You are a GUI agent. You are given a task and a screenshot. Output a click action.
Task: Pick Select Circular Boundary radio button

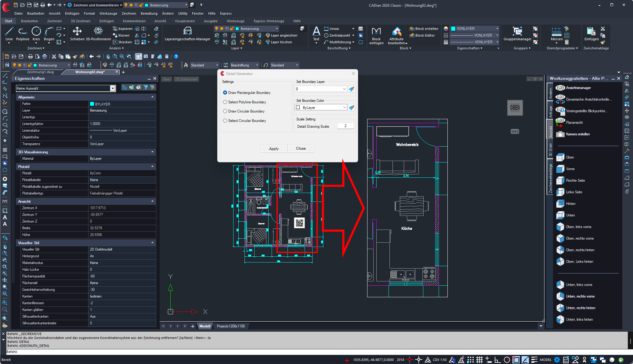[x=225, y=121]
